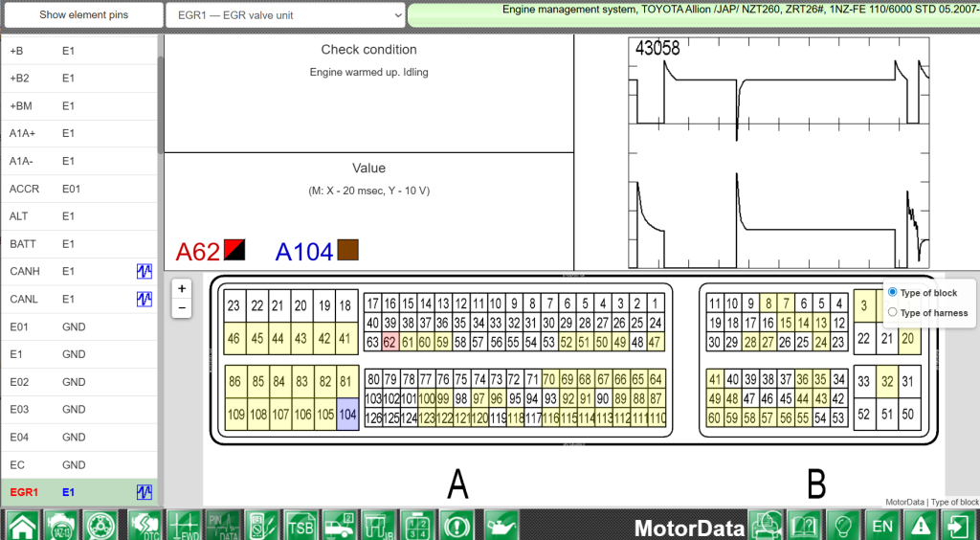Select the E01 GND row
The image size is (980, 540).
[79, 326]
